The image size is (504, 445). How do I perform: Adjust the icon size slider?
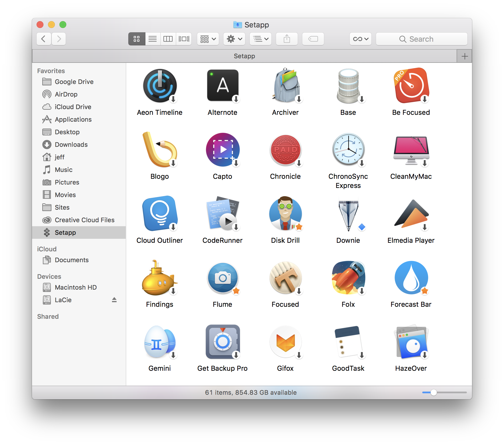pos(433,392)
